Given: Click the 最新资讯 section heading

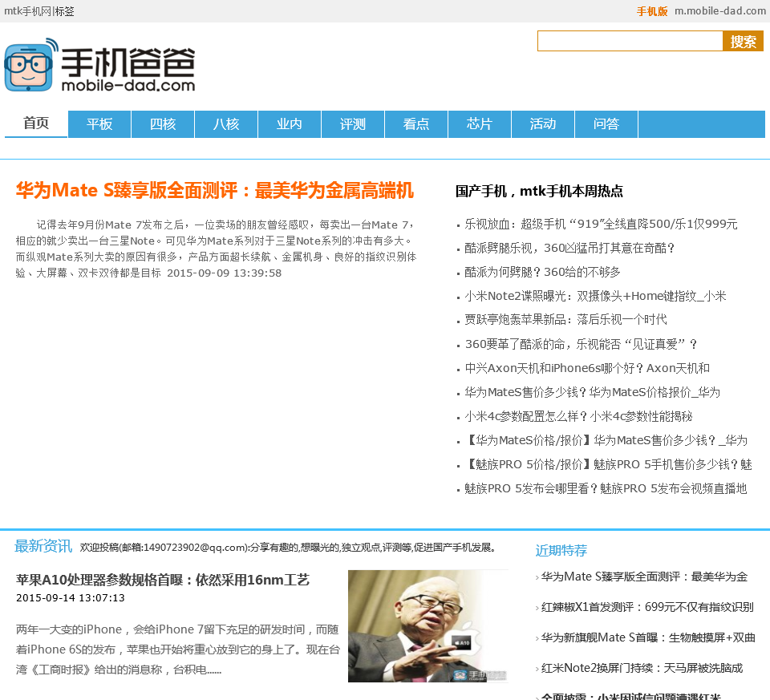Looking at the screenshot, I should (43, 546).
